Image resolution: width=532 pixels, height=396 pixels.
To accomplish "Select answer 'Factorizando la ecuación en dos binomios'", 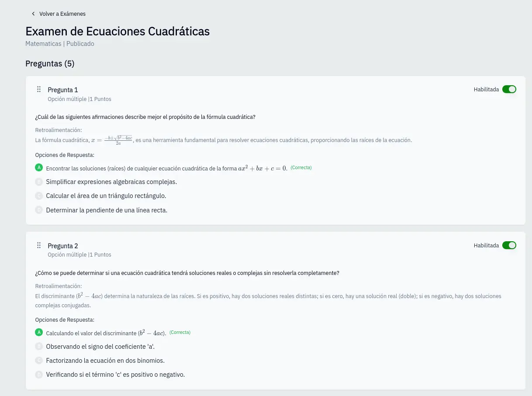I will [x=105, y=361].
